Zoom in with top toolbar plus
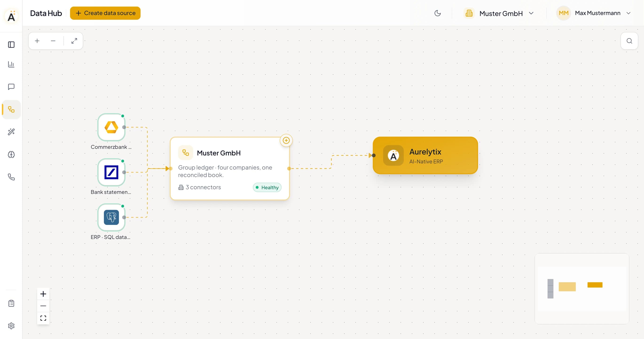Image resolution: width=644 pixels, height=339 pixels. [37, 41]
